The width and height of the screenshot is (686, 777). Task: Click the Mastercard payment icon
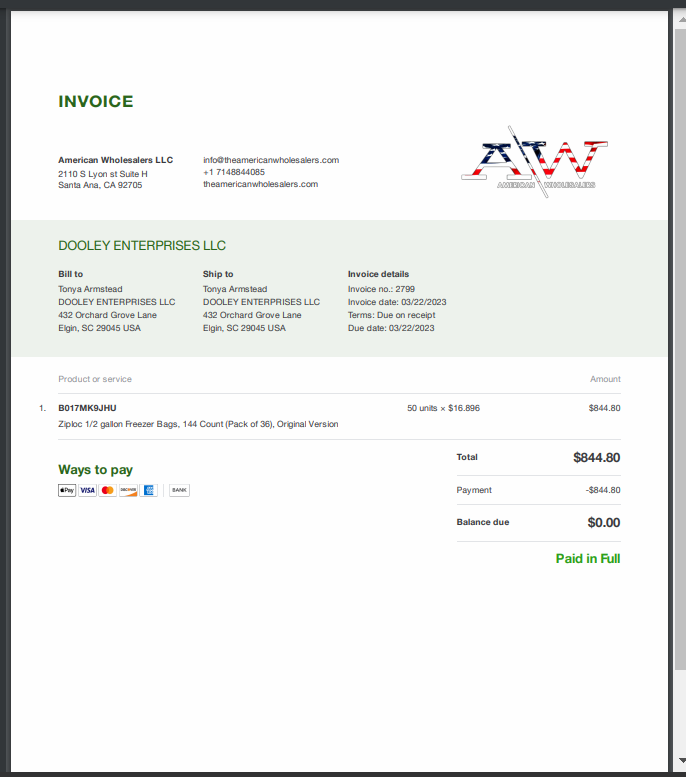(108, 490)
